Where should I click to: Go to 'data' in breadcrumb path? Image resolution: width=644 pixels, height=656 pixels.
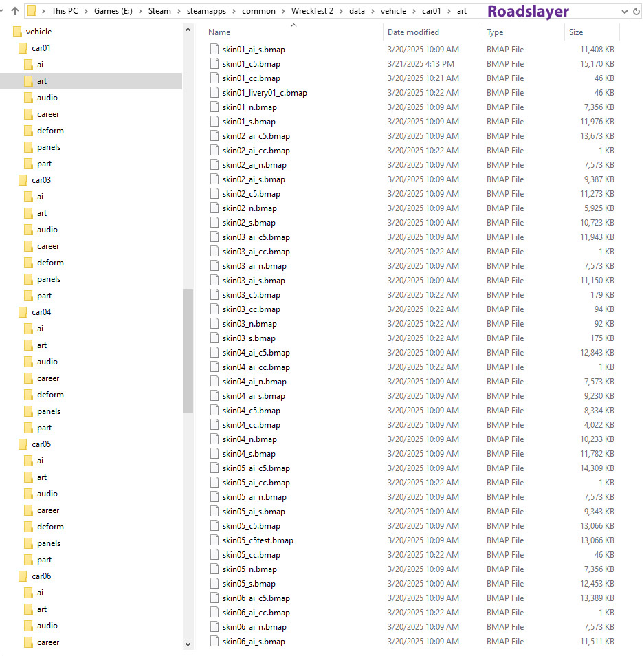[357, 11]
